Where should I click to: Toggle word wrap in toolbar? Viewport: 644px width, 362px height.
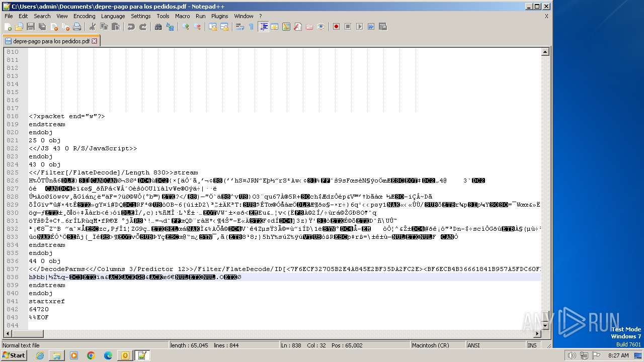coord(240,27)
